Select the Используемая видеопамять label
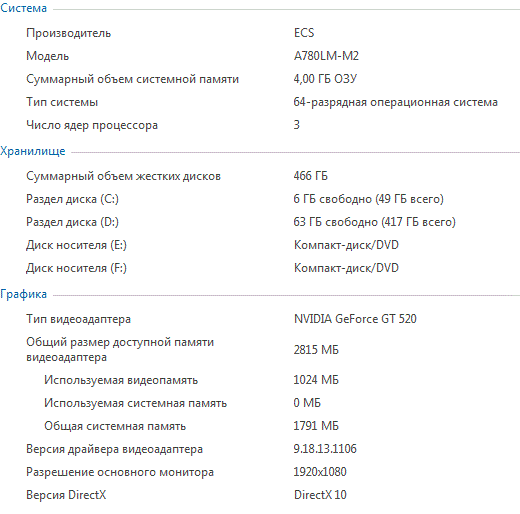 tap(121, 380)
